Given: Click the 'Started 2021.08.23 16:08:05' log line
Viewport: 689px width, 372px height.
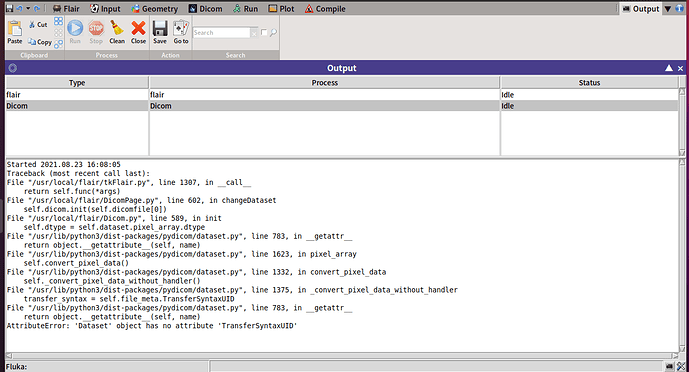Looking at the screenshot, I should pos(64,164).
